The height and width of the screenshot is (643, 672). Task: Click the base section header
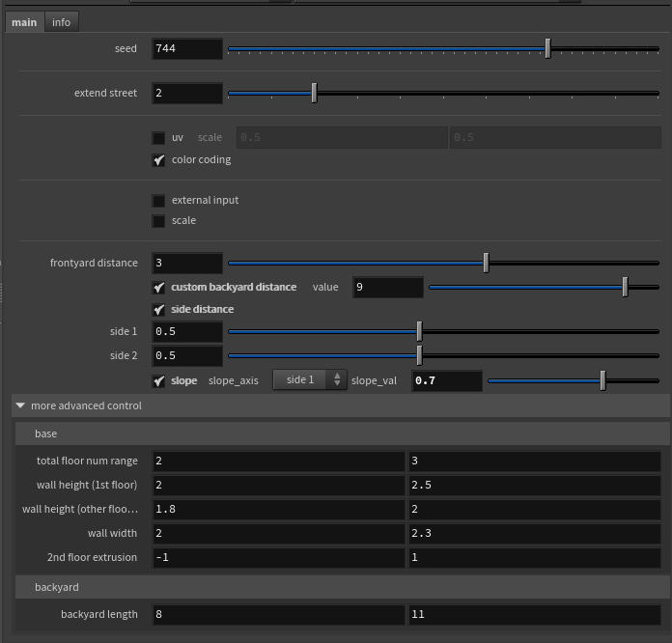342,433
